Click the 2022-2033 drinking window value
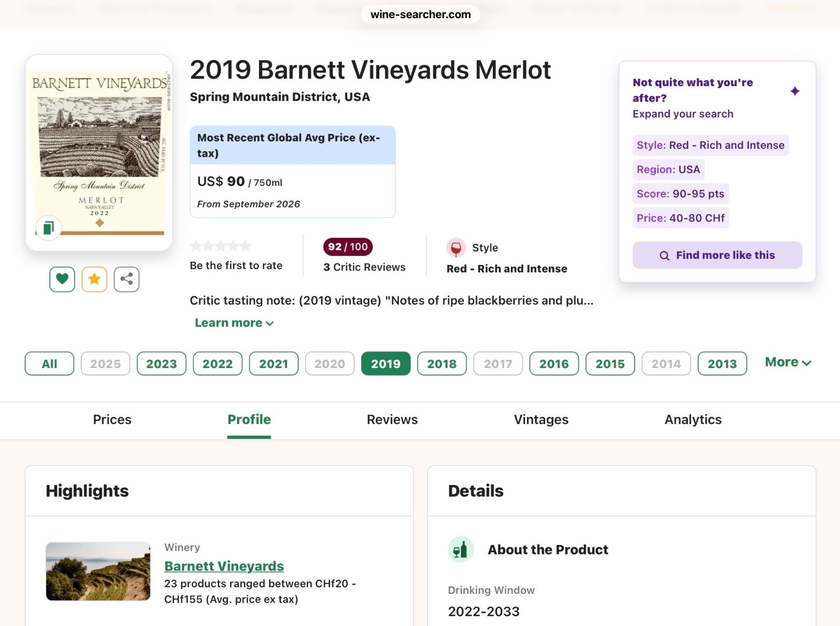The image size is (840, 626). [x=484, y=611]
